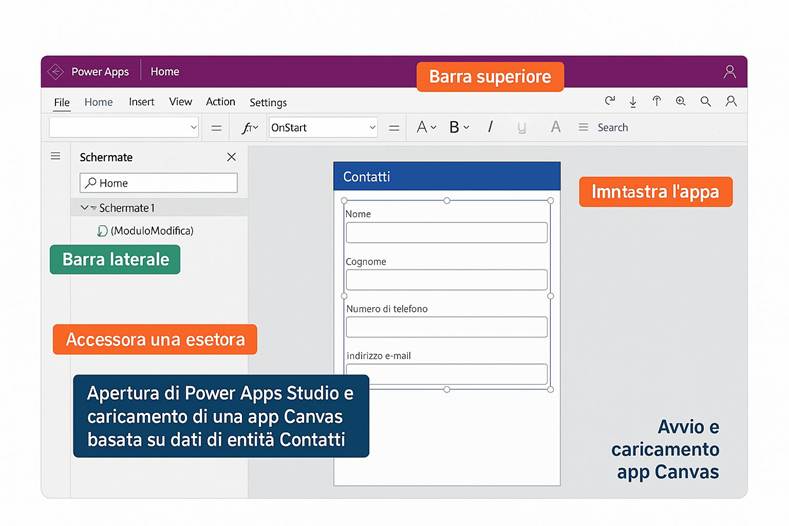This screenshot has width=789, height=526.
Task: Close the Schermate panel
Action: 231,157
